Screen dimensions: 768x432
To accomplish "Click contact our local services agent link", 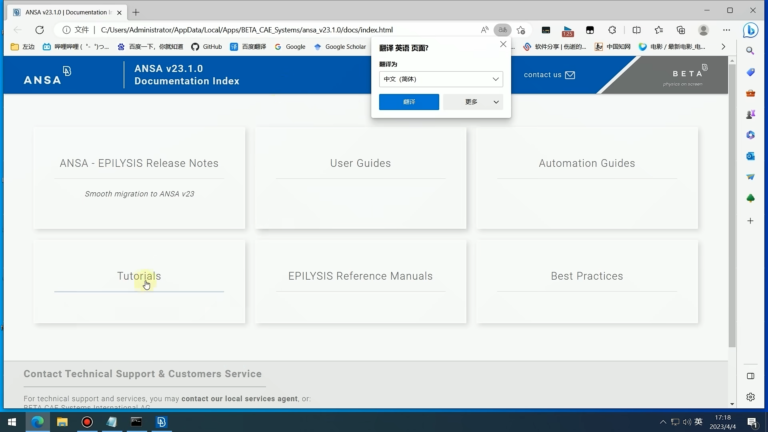I will click(x=239, y=399).
